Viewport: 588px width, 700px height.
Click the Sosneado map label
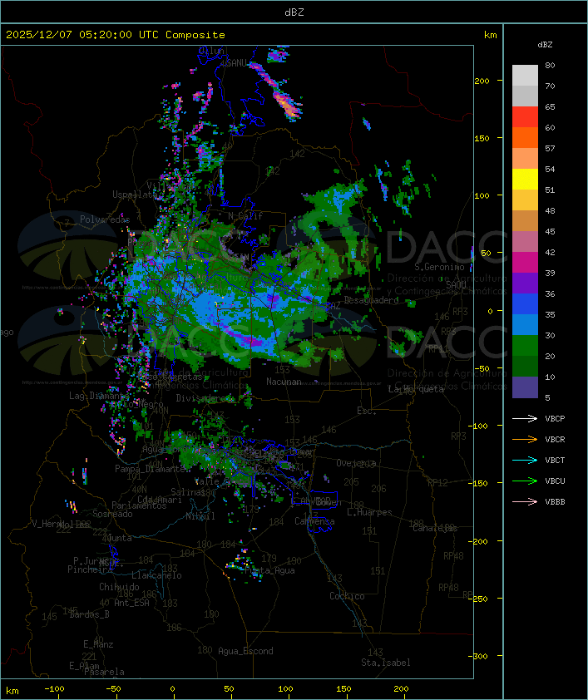click(x=112, y=514)
